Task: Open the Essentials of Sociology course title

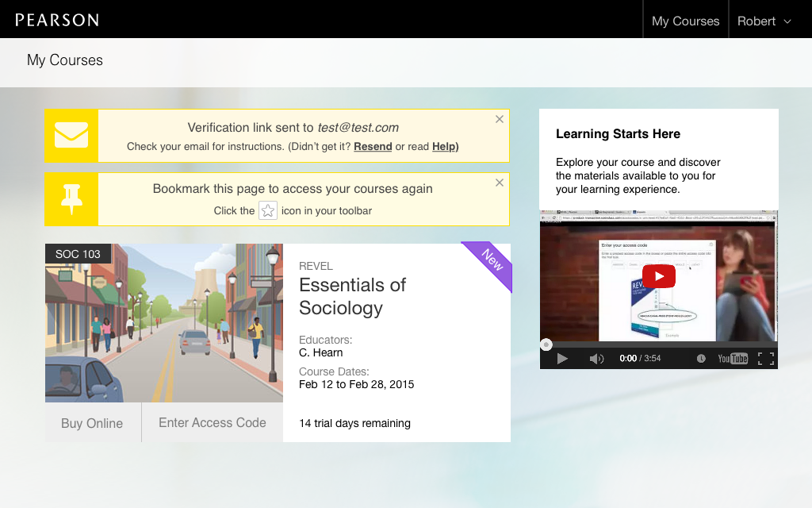Action: (x=353, y=297)
